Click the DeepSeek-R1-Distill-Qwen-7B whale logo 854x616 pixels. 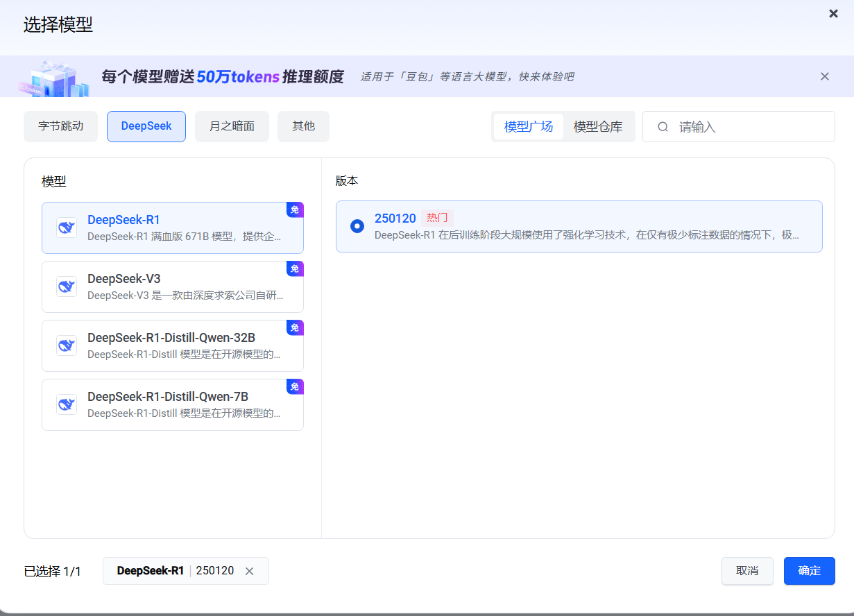click(x=67, y=404)
